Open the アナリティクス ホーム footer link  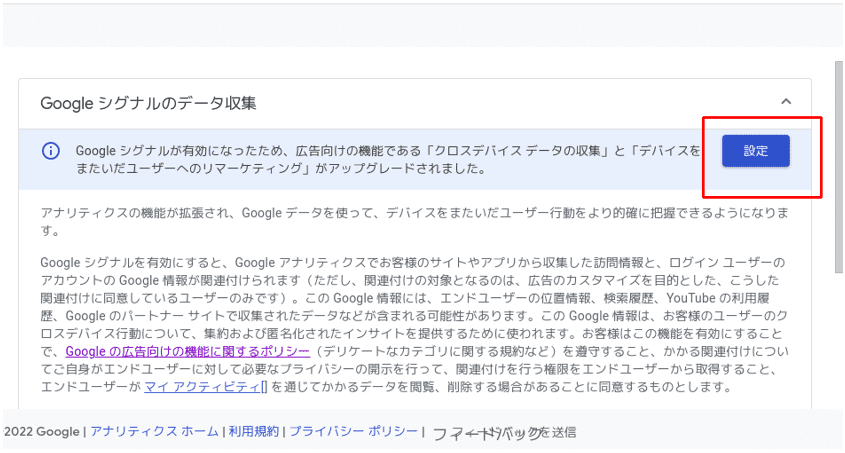click(154, 431)
